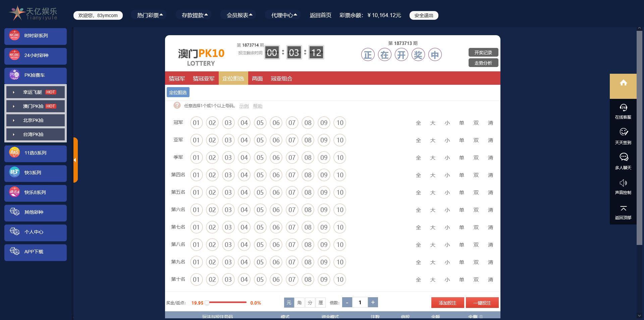Click the 天亿娱乐 logo
Screen dimensions: 644x320
(x=33, y=13)
